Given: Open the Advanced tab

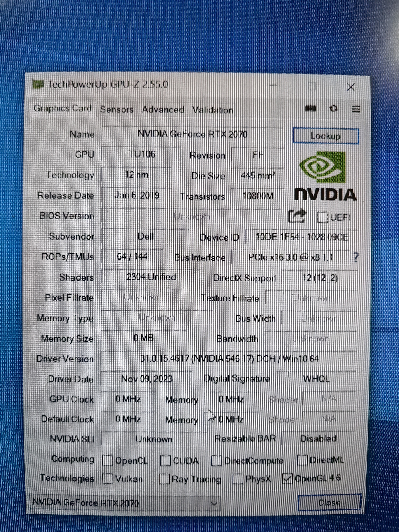Looking at the screenshot, I should [163, 110].
